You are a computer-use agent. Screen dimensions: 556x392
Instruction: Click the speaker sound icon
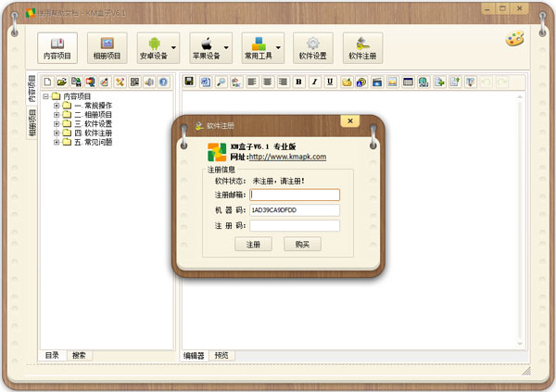coord(149,82)
